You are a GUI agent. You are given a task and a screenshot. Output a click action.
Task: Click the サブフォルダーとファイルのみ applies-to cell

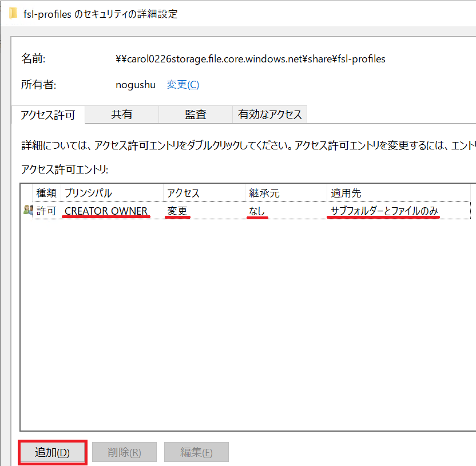[x=384, y=211]
